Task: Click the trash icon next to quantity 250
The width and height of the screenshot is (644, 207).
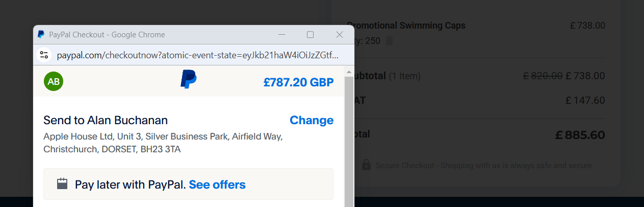Action: 390,41
